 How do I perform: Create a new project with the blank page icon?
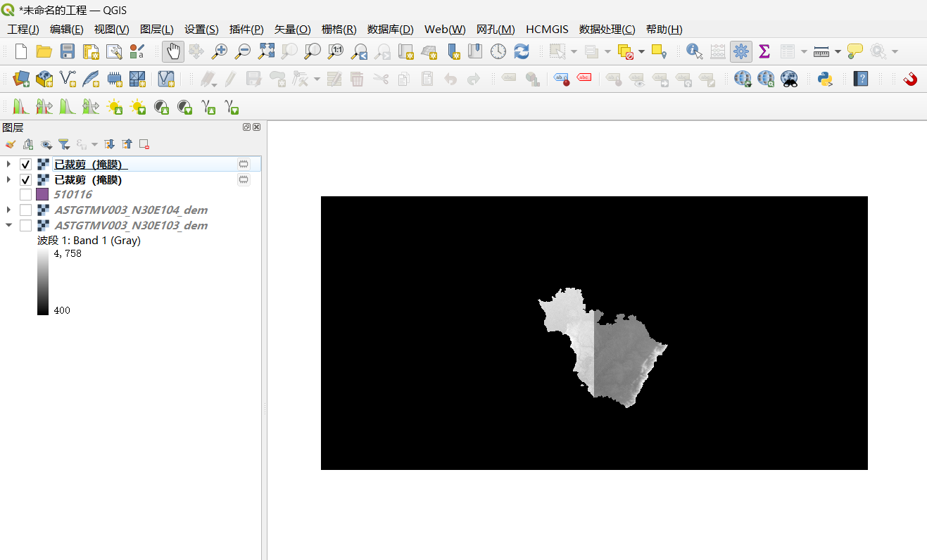tap(21, 51)
